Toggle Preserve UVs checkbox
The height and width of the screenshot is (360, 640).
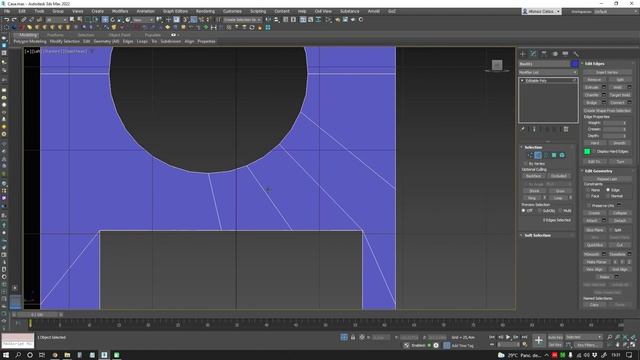(x=589, y=205)
